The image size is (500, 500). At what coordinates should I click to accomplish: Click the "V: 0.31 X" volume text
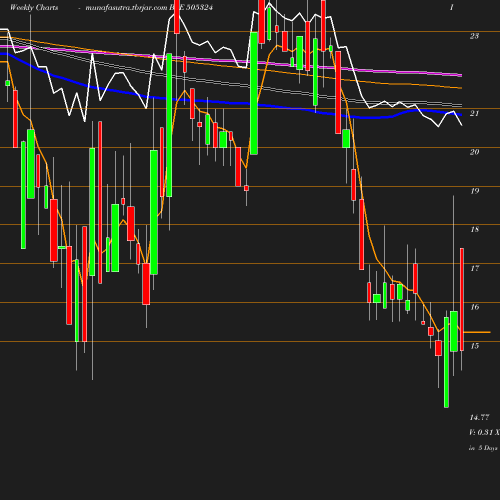484,432
